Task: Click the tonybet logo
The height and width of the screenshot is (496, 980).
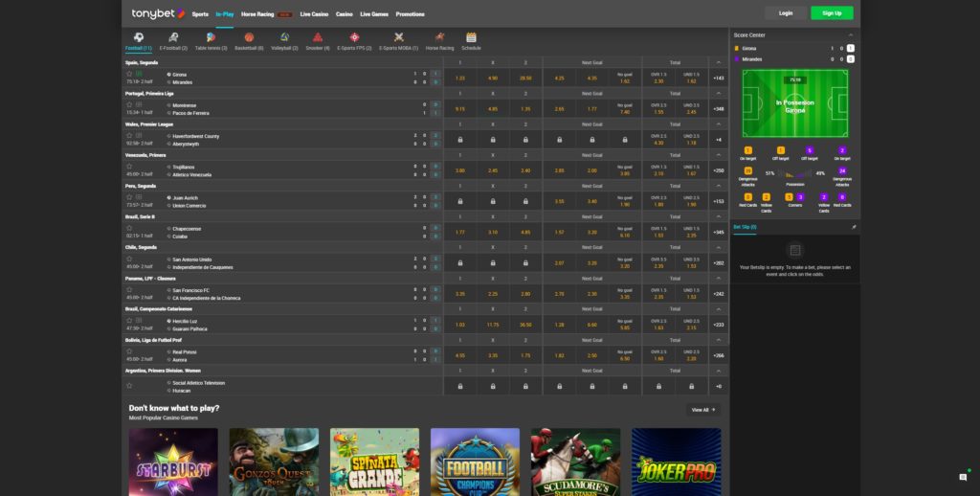Action: coord(158,13)
